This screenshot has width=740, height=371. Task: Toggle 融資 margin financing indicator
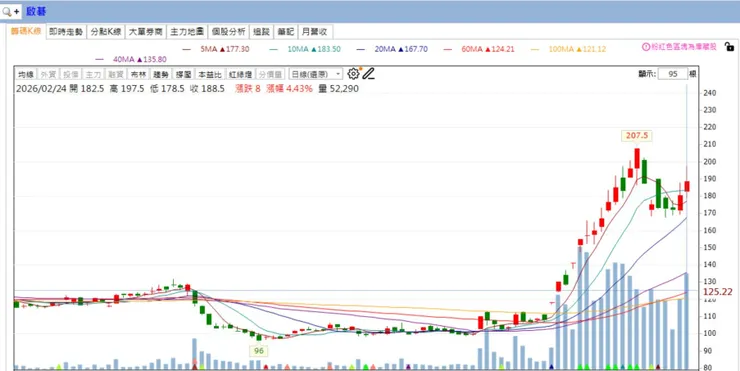pos(116,74)
